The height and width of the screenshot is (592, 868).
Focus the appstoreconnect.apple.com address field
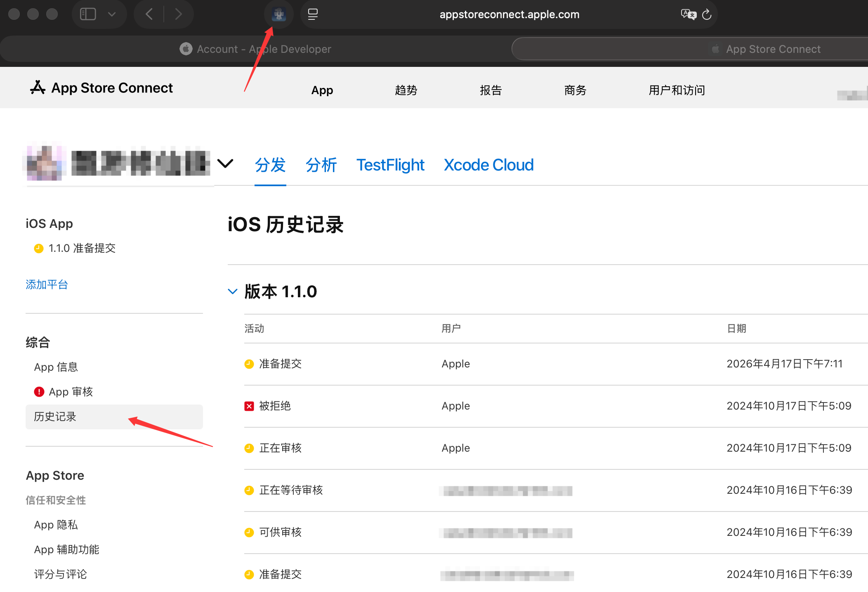[509, 14]
